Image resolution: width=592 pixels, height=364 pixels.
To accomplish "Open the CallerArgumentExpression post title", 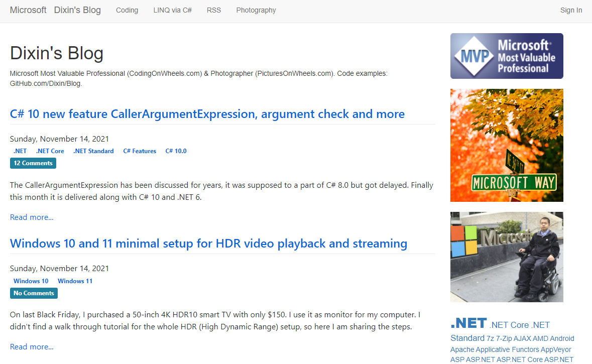I will tap(207, 114).
